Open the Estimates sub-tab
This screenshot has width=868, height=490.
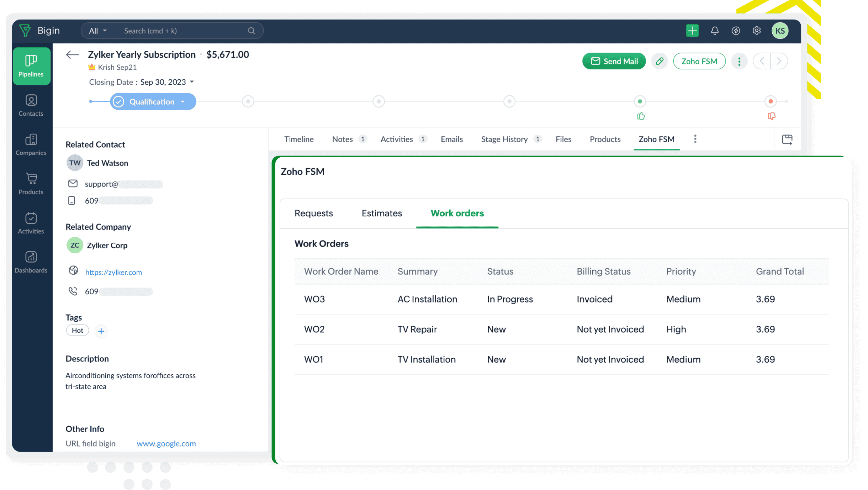click(381, 213)
